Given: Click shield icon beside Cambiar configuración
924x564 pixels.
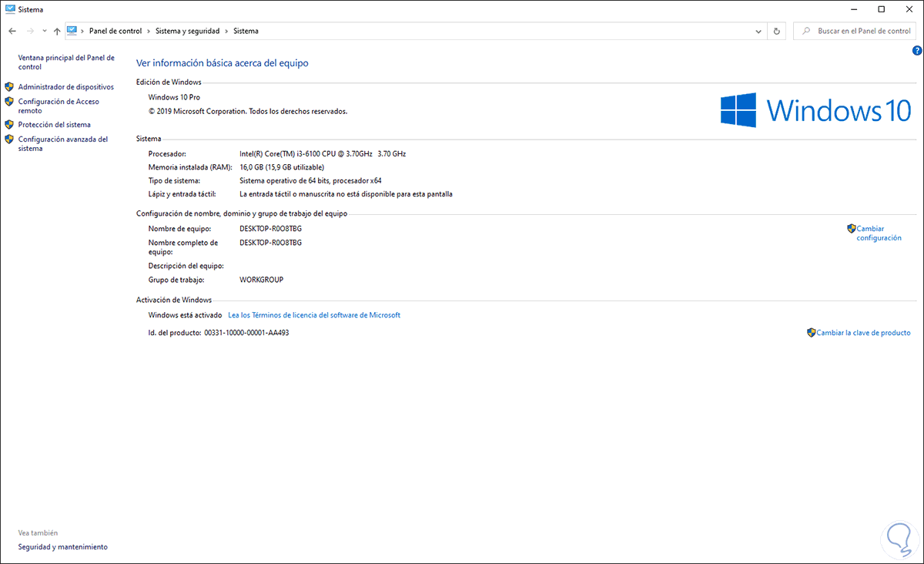Looking at the screenshot, I should click(x=851, y=229).
